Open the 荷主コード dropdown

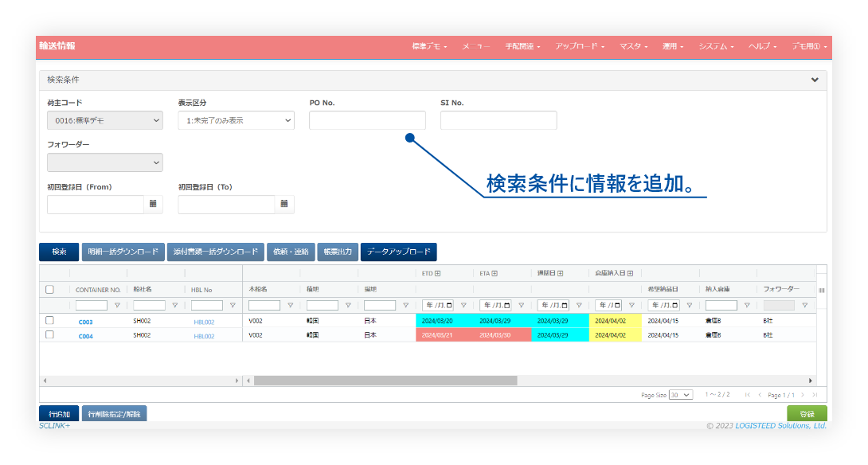pos(105,120)
